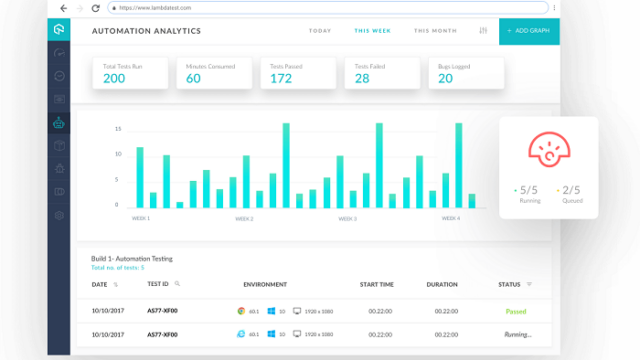640x360 pixels.
Task: Switch to the THIS MONTH tab
Action: (x=436, y=31)
